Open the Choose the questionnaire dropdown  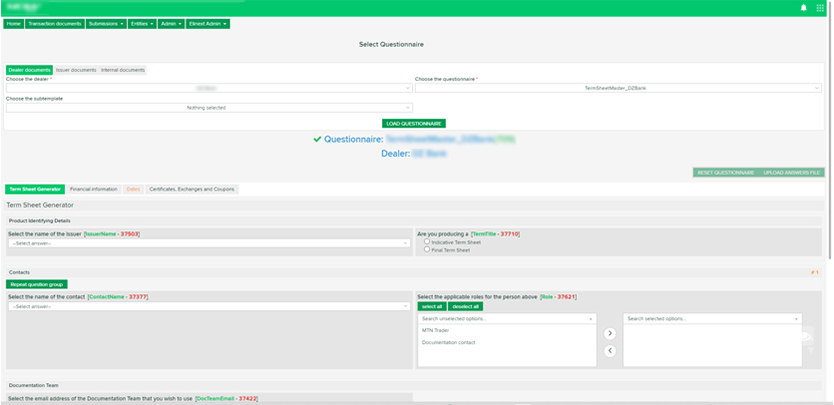pyautogui.click(x=618, y=88)
